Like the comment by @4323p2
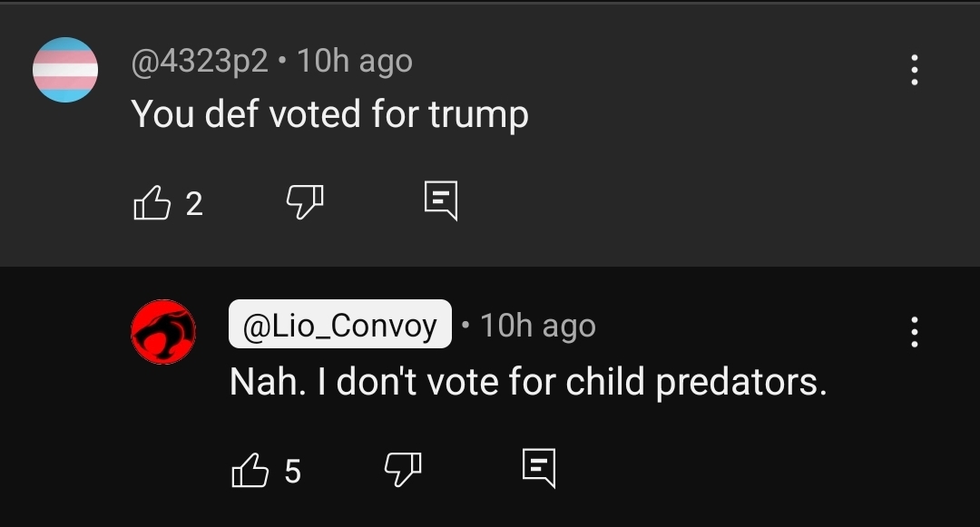The width and height of the screenshot is (980, 527). pos(152,203)
